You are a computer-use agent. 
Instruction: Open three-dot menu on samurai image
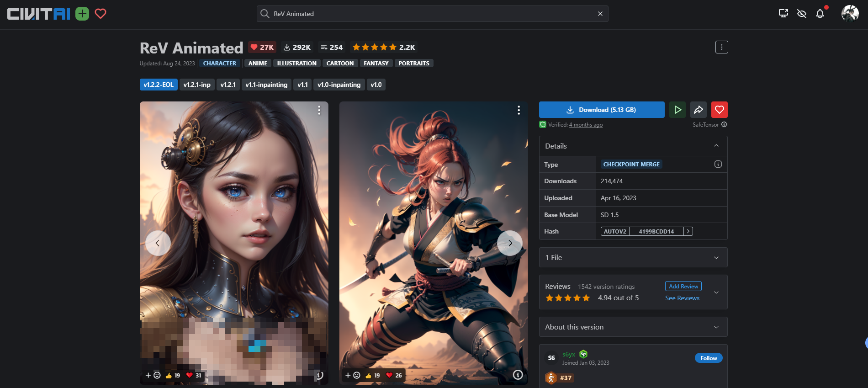519,110
